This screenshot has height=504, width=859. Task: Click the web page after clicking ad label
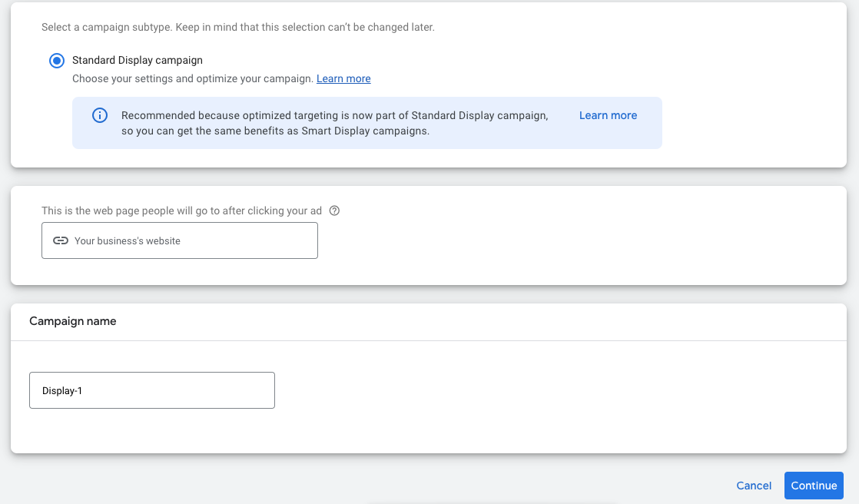[181, 211]
